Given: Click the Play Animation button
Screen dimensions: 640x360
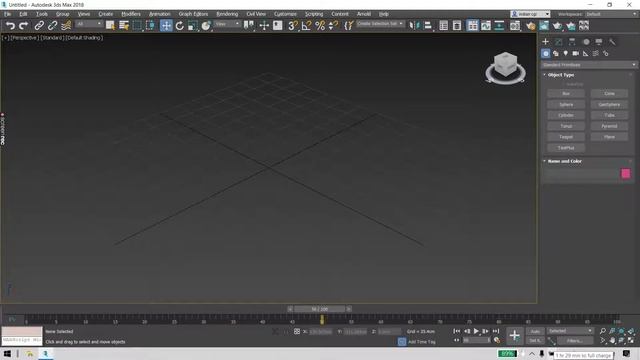Looking at the screenshot, I should (476, 331).
